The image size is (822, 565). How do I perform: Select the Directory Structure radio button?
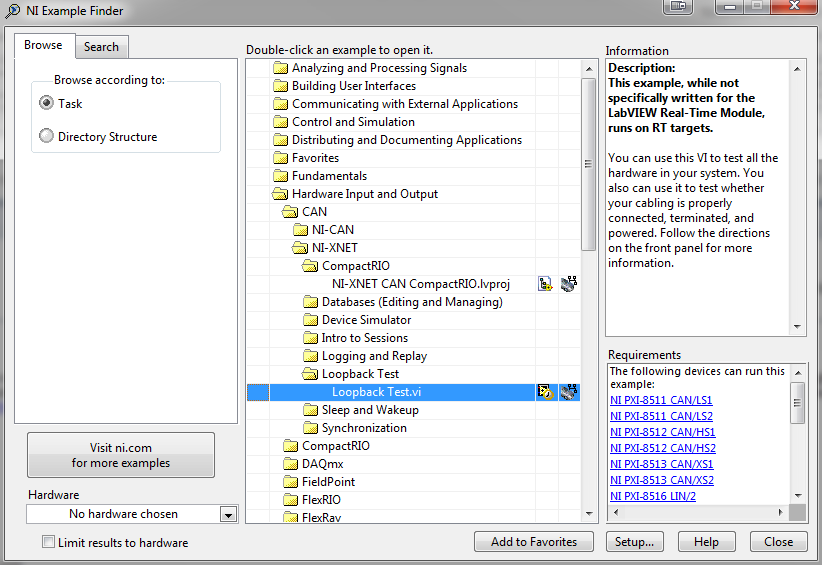(46, 136)
